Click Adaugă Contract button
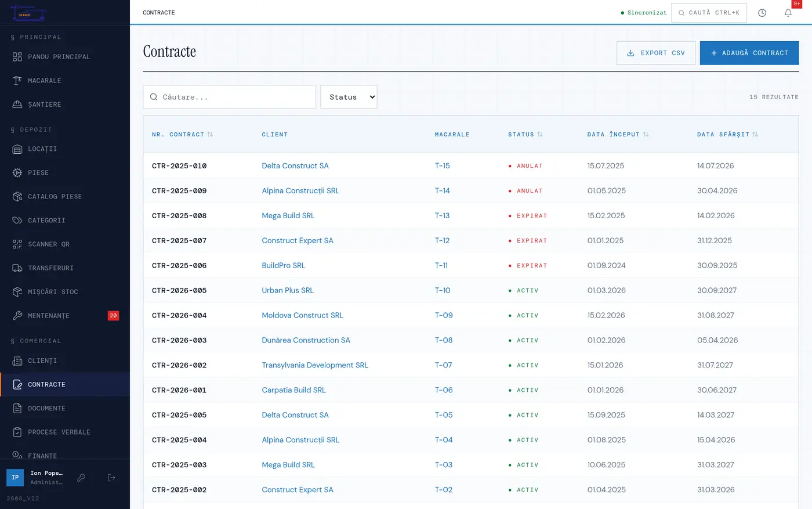 [749, 53]
